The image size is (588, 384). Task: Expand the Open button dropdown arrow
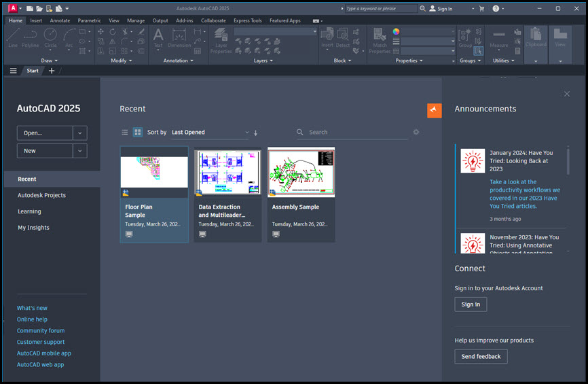[x=80, y=133]
